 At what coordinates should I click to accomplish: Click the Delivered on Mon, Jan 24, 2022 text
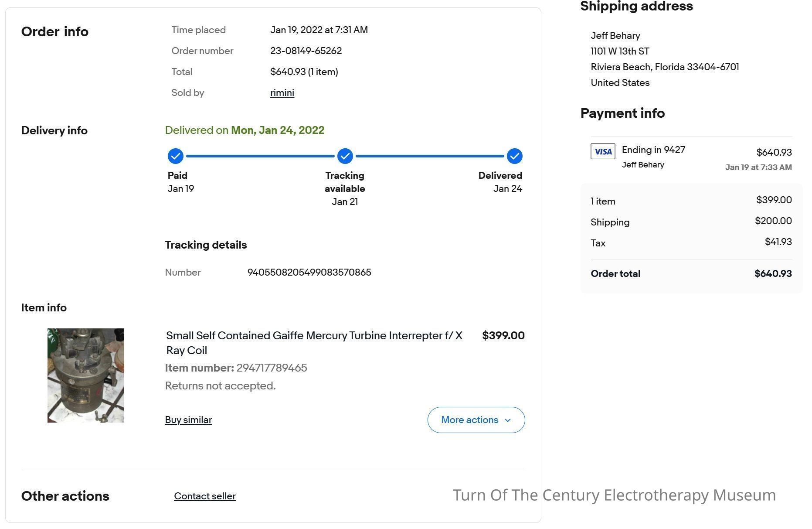click(245, 130)
